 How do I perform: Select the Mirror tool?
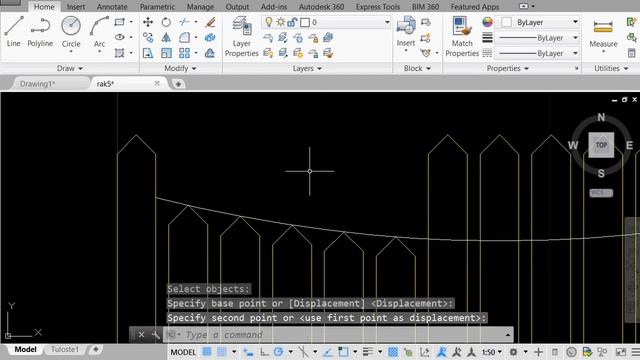click(x=166, y=38)
